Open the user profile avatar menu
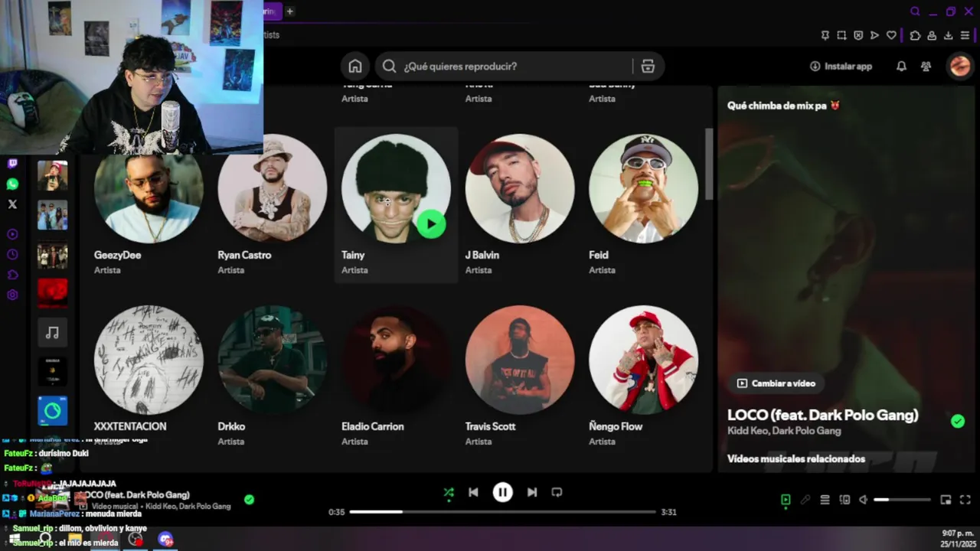 959,67
